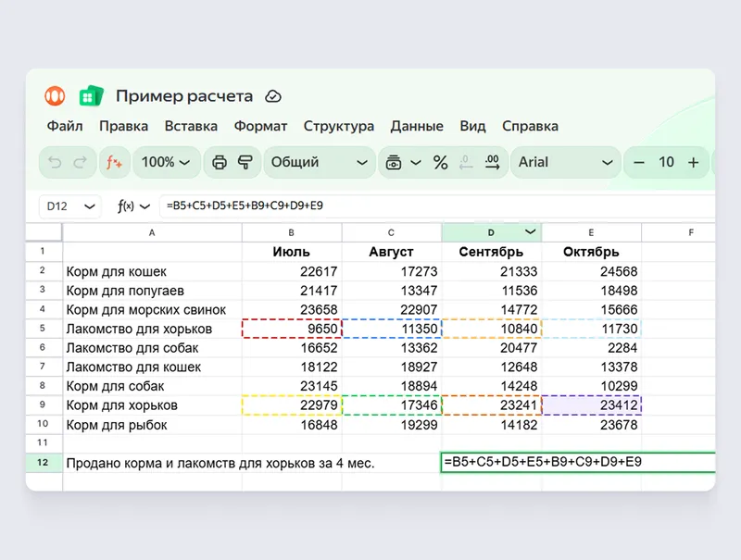Open the Структура menu

tap(338, 126)
